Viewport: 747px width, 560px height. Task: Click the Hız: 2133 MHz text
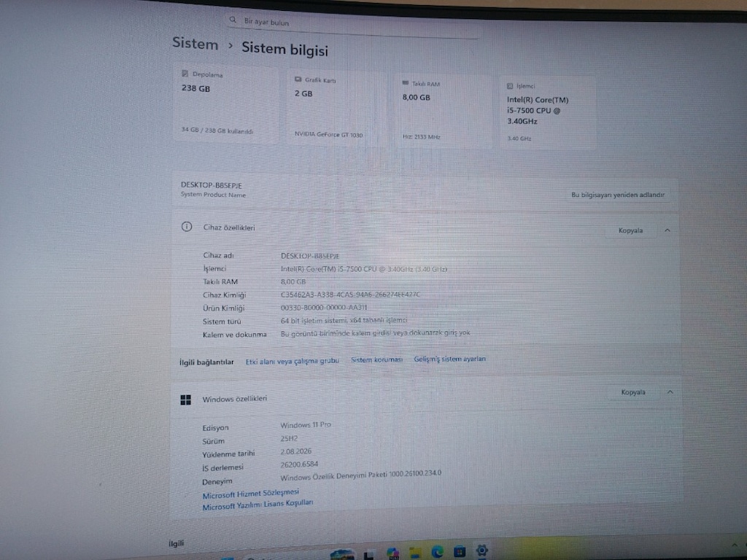pos(421,136)
